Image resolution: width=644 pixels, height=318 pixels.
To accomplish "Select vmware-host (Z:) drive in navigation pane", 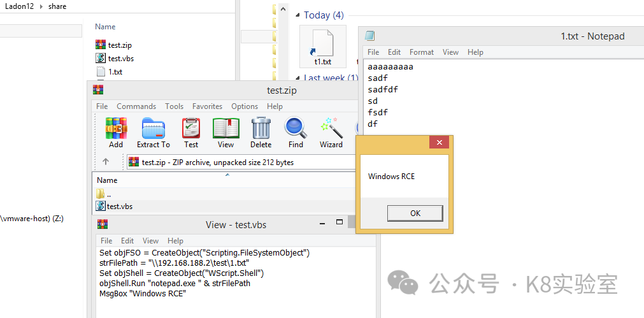I will coord(32,219).
